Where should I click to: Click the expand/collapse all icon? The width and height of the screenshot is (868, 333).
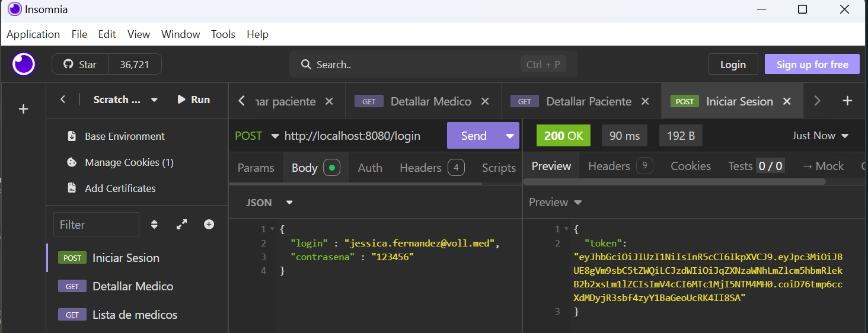tap(181, 225)
